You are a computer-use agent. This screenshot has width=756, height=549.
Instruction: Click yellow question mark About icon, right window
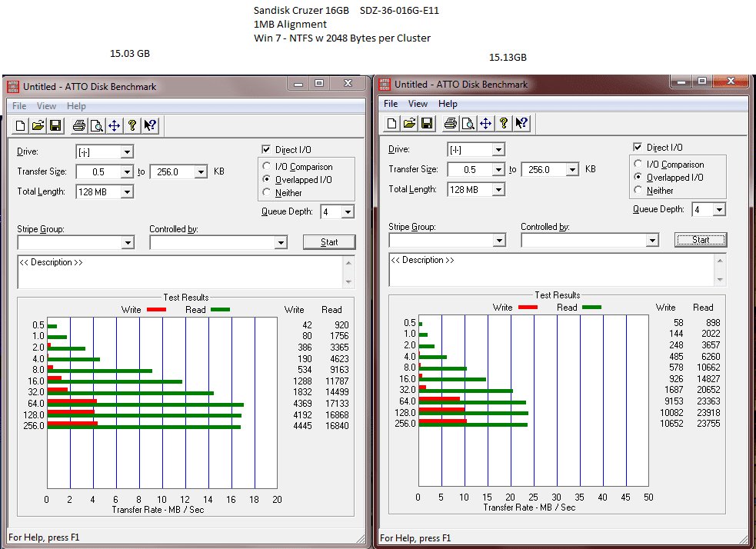tap(503, 123)
